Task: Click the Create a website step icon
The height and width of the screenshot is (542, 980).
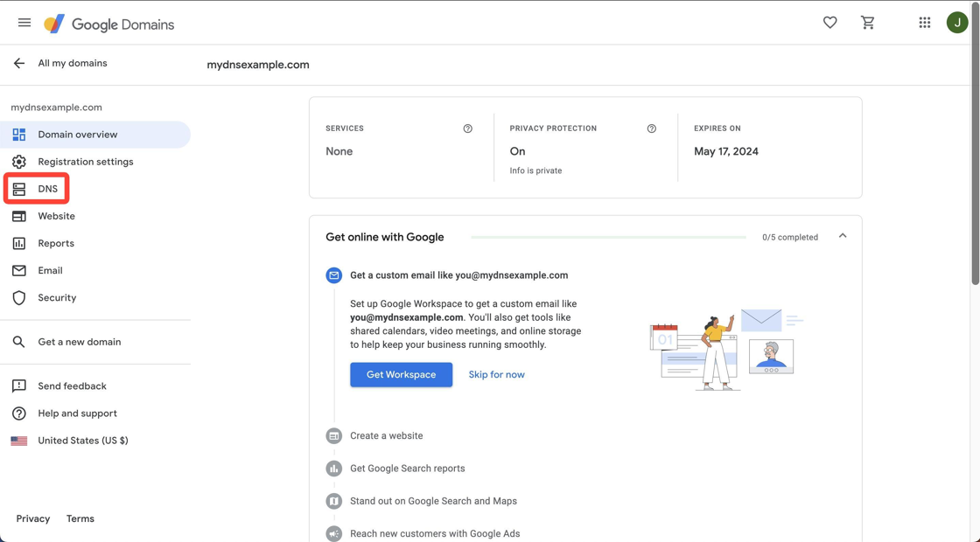Action: (333, 436)
